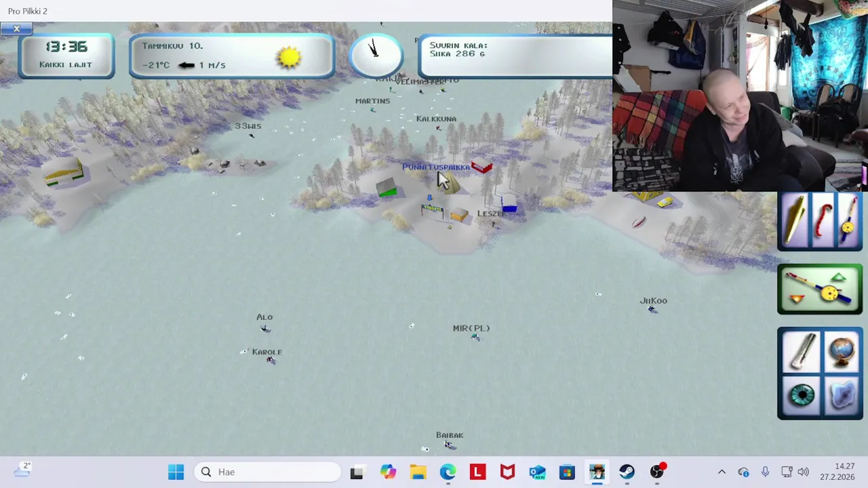Choose the red worm bait slot
This screenshot has height=488, width=868.
click(823, 220)
